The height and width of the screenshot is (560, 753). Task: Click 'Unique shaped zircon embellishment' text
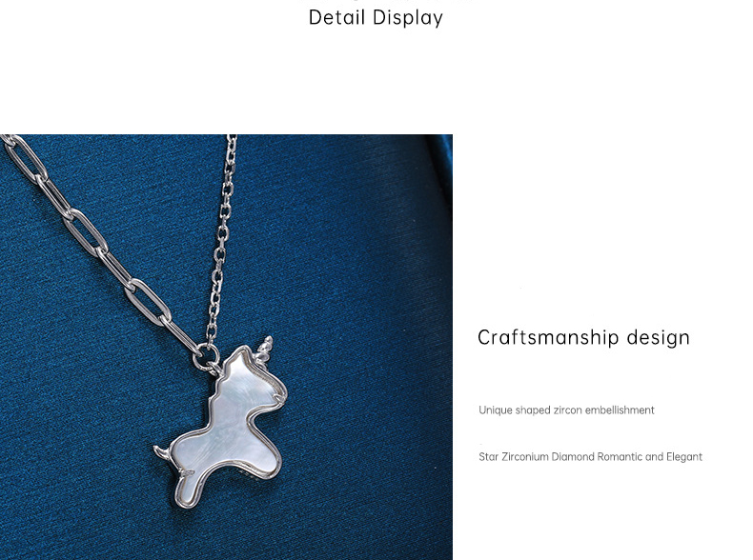pyautogui.click(x=566, y=410)
